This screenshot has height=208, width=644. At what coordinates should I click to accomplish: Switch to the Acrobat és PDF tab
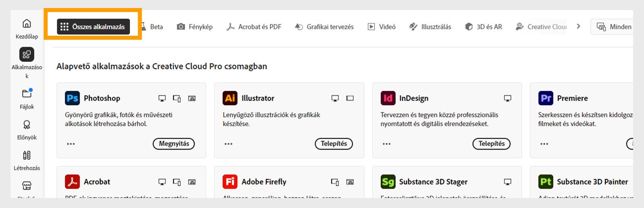[x=254, y=27]
